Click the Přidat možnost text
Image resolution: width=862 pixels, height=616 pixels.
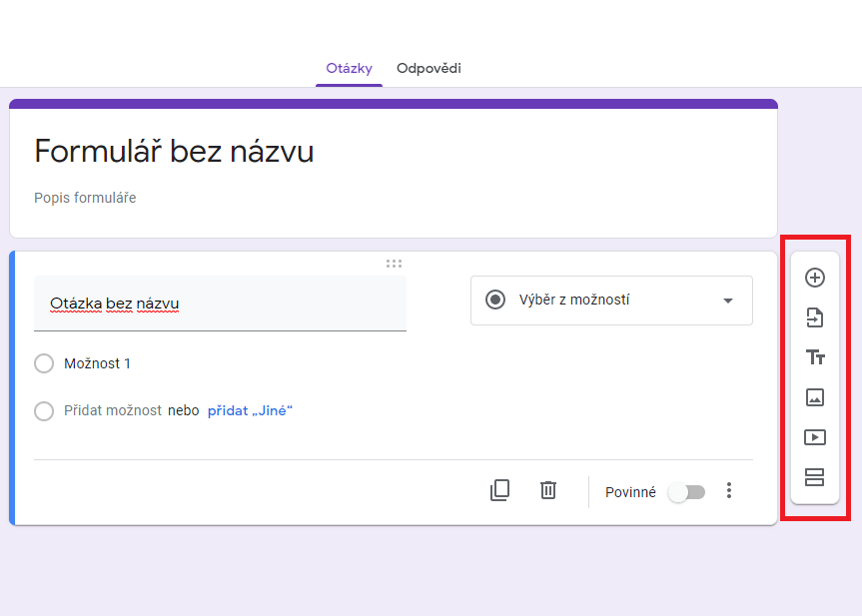coord(113,410)
